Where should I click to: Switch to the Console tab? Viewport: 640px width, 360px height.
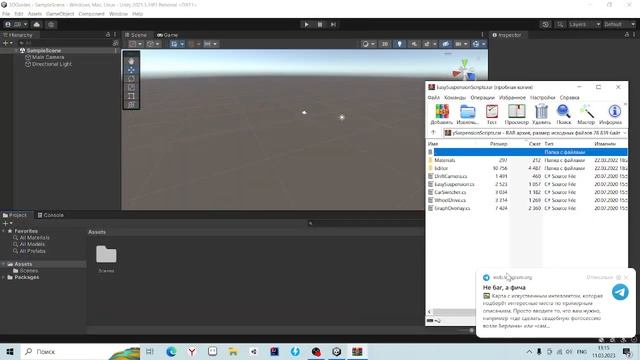coord(51,215)
